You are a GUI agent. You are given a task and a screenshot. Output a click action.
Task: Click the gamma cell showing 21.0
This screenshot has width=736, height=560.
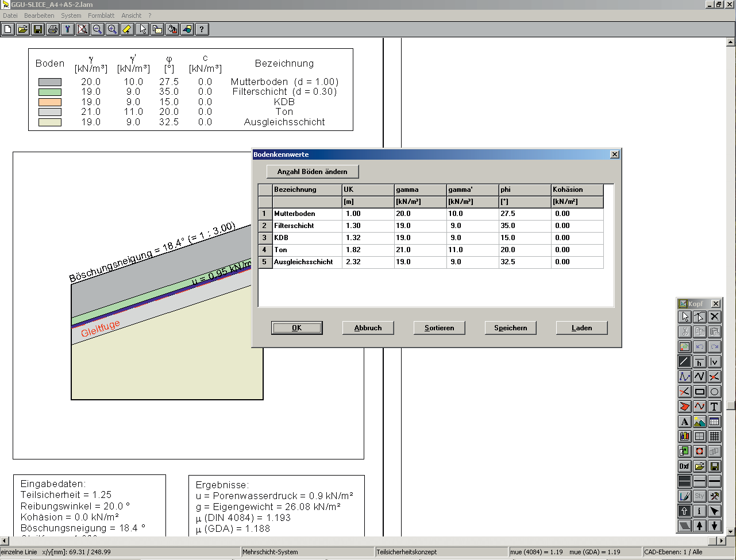coord(420,250)
